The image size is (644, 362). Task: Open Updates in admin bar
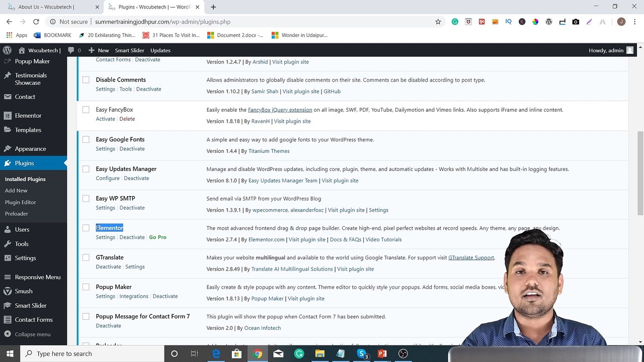coord(160,50)
